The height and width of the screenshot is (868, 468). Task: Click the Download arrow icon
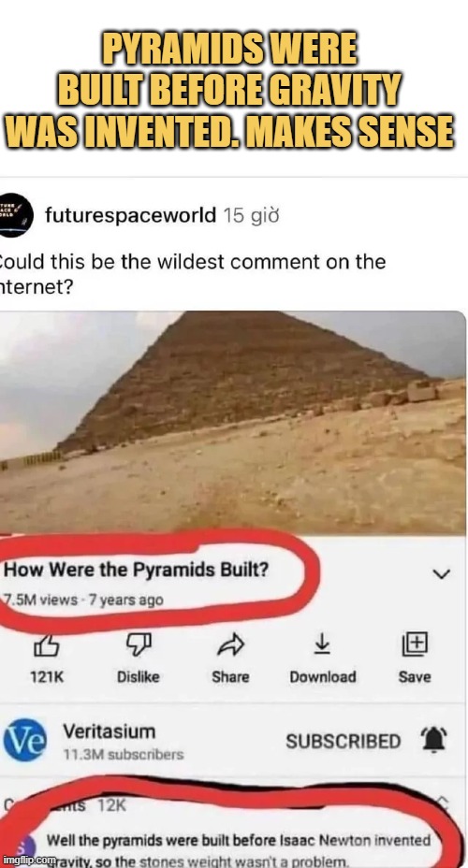point(322,644)
